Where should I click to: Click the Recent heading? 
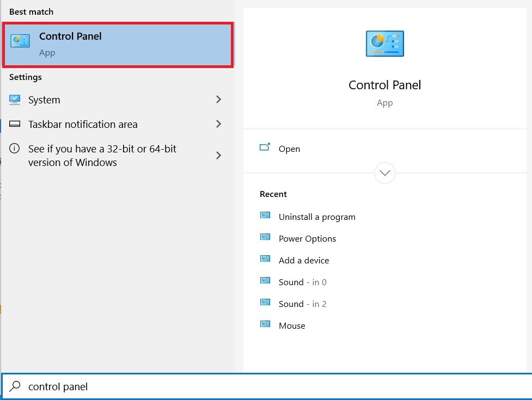coord(273,194)
